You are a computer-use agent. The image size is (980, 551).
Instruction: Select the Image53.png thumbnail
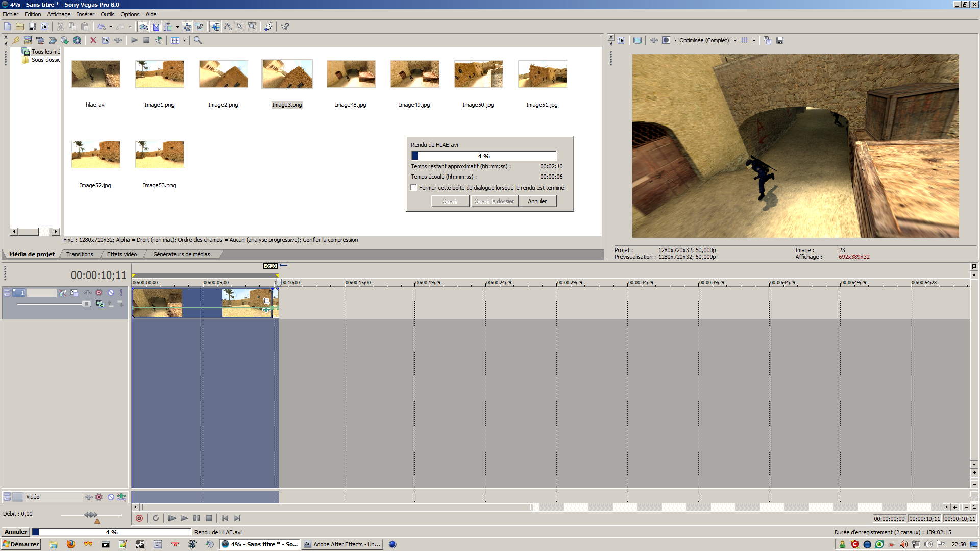pos(160,155)
